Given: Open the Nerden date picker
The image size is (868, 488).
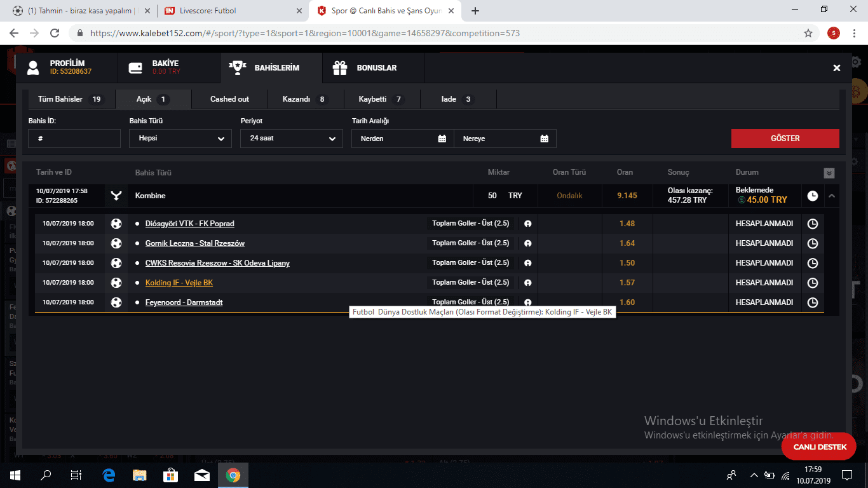Looking at the screenshot, I should 403,139.
